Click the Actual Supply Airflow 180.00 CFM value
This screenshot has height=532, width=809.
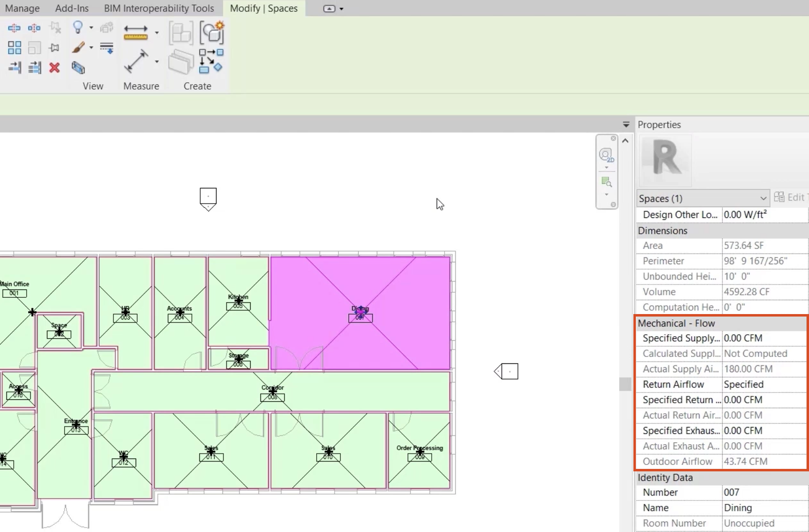[x=765, y=369]
